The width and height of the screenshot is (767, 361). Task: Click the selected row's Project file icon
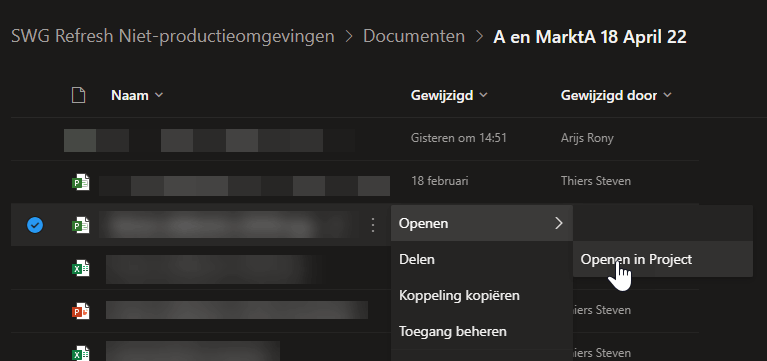[x=81, y=225]
